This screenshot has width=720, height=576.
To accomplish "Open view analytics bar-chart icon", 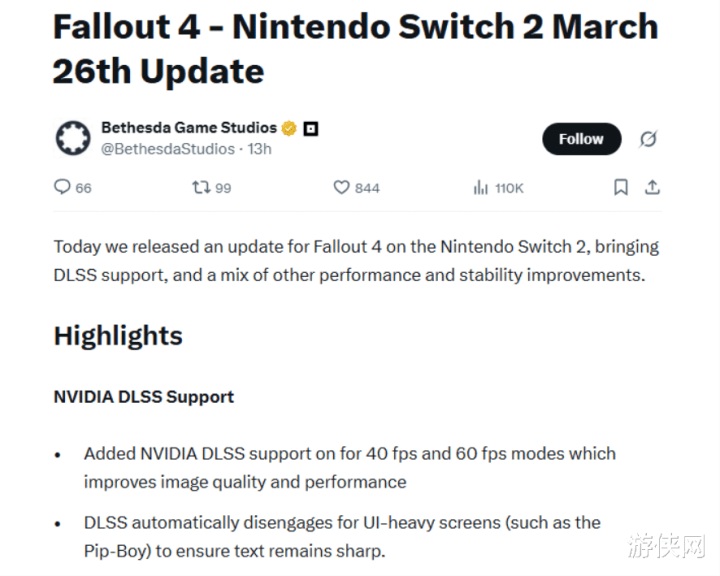I will pos(481,187).
